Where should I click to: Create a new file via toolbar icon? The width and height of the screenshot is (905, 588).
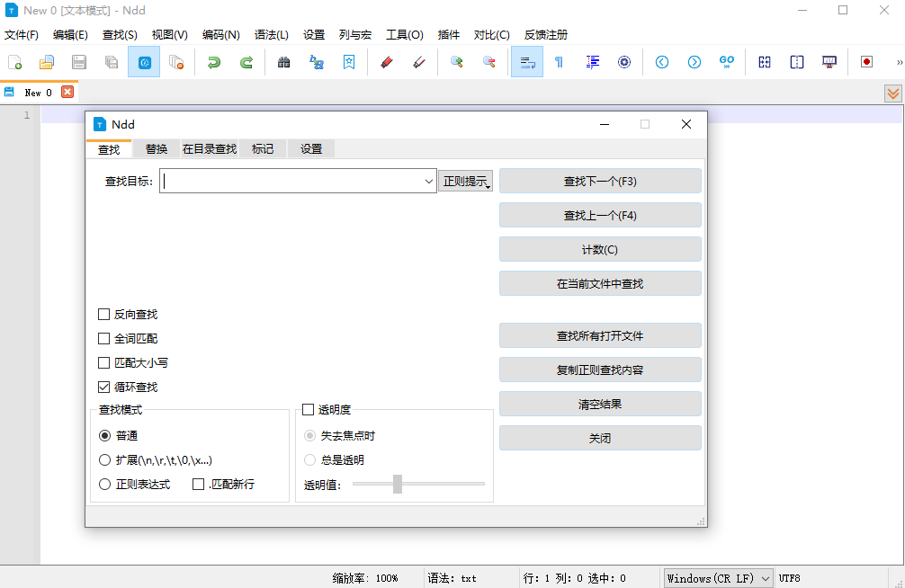pyautogui.click(x=15, y=62)
